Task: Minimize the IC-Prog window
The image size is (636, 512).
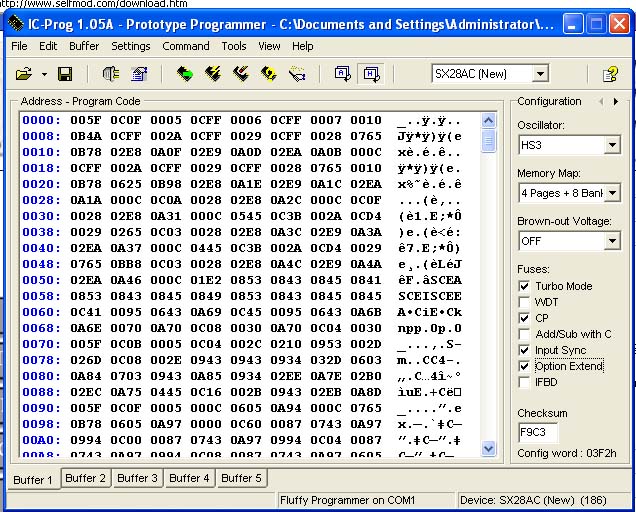Action: 573,24
